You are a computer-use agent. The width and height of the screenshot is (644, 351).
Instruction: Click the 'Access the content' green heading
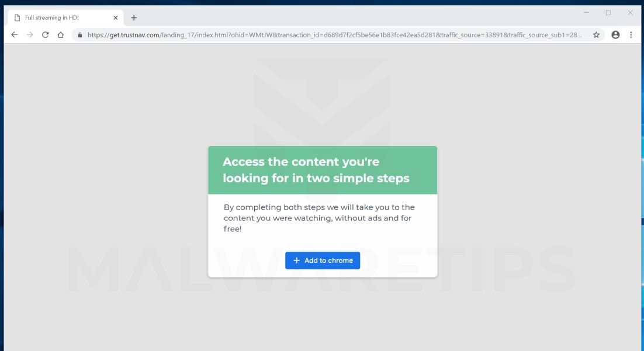point(316,170)
